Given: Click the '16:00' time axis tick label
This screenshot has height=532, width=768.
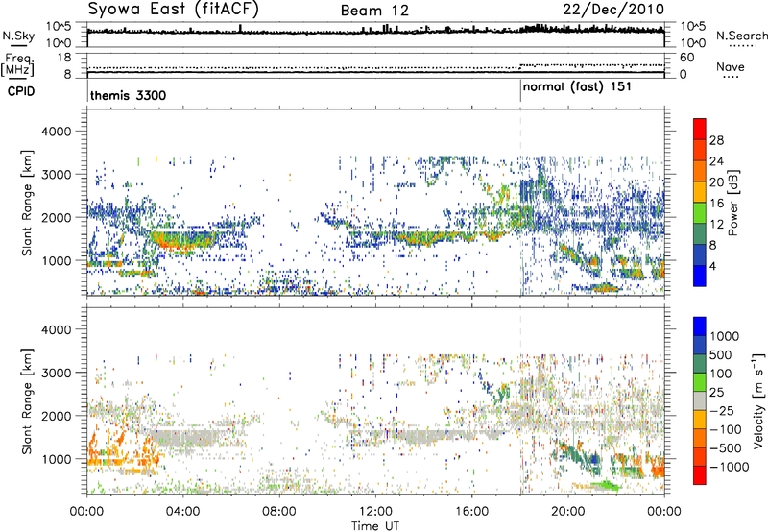Looking at the screenshot, I should click(471, 512).
